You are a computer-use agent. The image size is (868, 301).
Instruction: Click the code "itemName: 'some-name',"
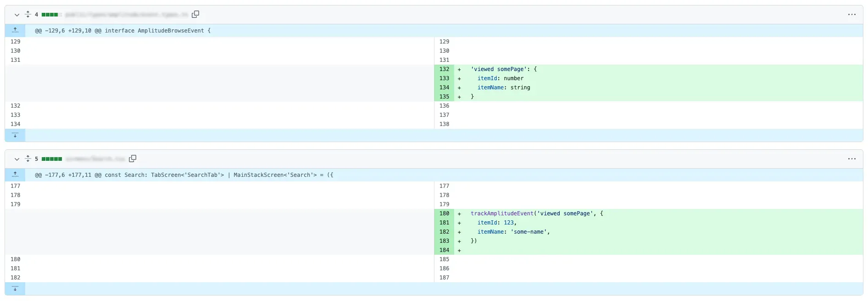click(513, 232)
